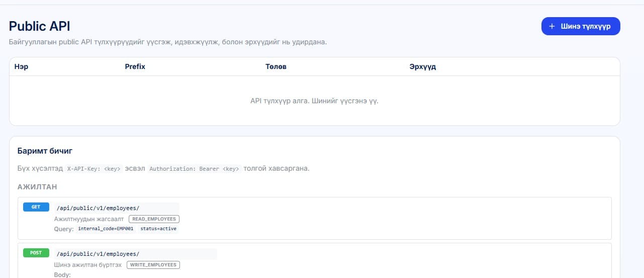
Task: Click the Prefix column header
Action: 135,66
